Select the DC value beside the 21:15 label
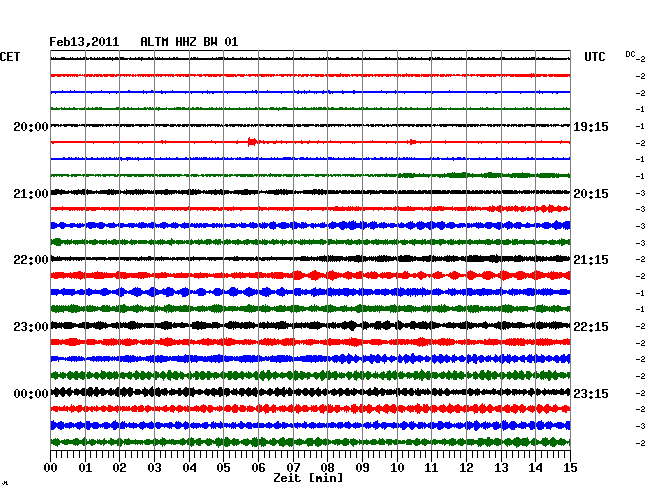The width and height of the screenshot is (650, 494). pyautogui.click(x=640, y=259)
